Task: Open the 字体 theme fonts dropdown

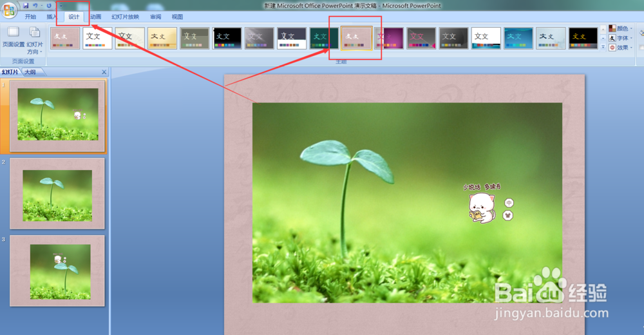Action: coord(621,38)
